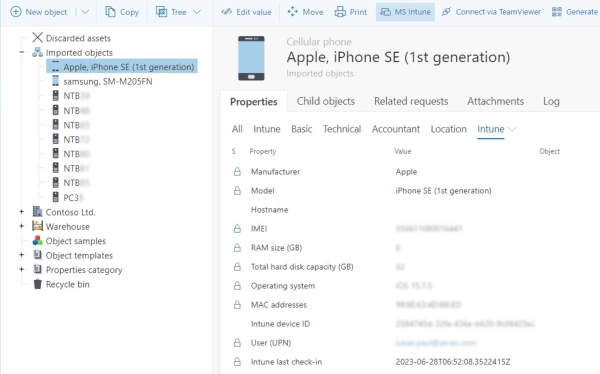Click the lock icon beside IMEI
600x374 pixels.
tap(237, 229)
